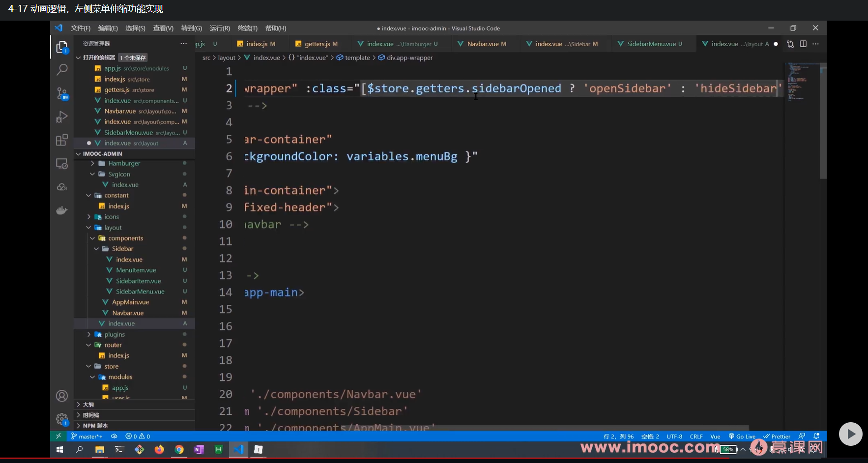Open the Docker view icon
868x463 pixels.
[62, 210]
